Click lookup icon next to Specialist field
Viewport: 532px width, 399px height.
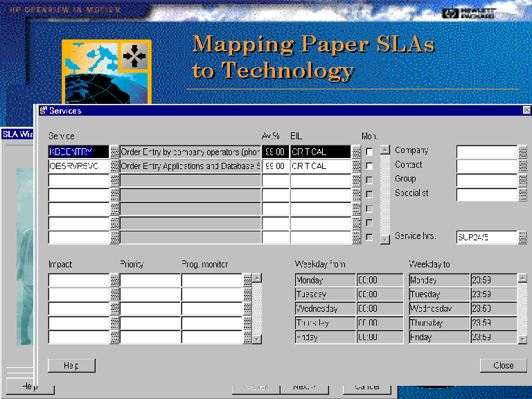click(x=522, y=195)
